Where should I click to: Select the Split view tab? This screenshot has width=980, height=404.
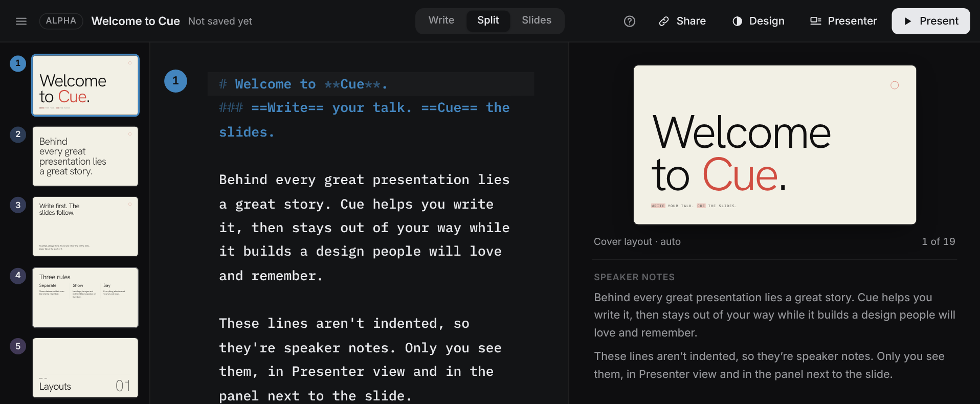[x=488, y=20]
